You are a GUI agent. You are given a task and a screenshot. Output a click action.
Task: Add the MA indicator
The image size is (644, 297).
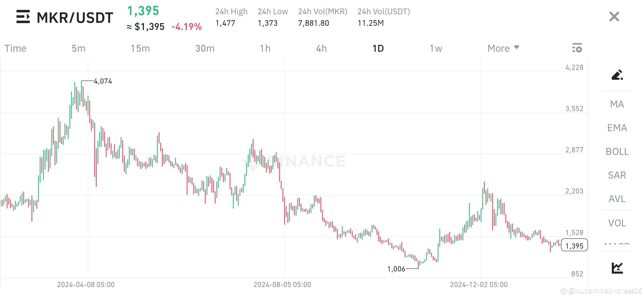click(616, 104)
